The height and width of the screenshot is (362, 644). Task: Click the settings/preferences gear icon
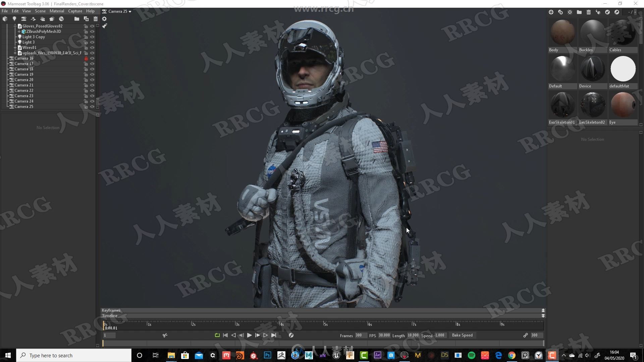coord(105,18)
